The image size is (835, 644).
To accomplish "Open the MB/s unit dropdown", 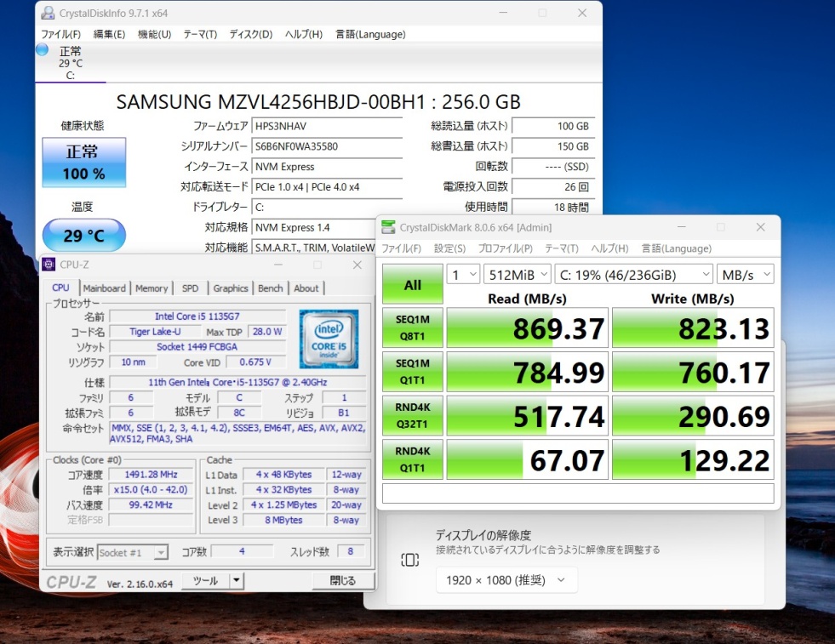I will (x=746, y=275).
